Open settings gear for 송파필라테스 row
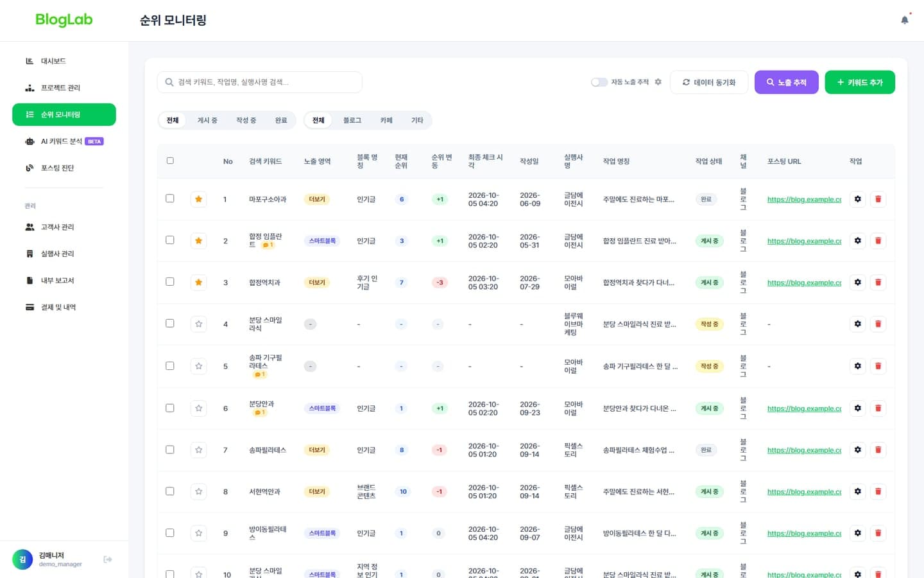The image size is (924, 578). [858, 450]
